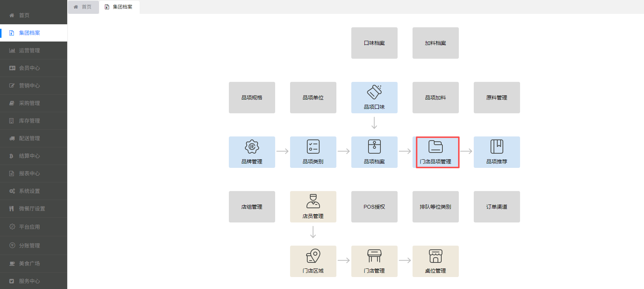Click the 原料管理 card
The width and height of the screenshot is (644, 289).
[x=497, y=98]
